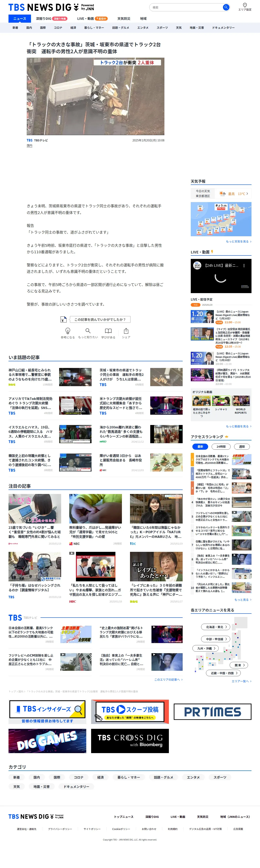
Task: Open the 神戸山口組 fire scene article thumbnail
Action: click(75, 377)
